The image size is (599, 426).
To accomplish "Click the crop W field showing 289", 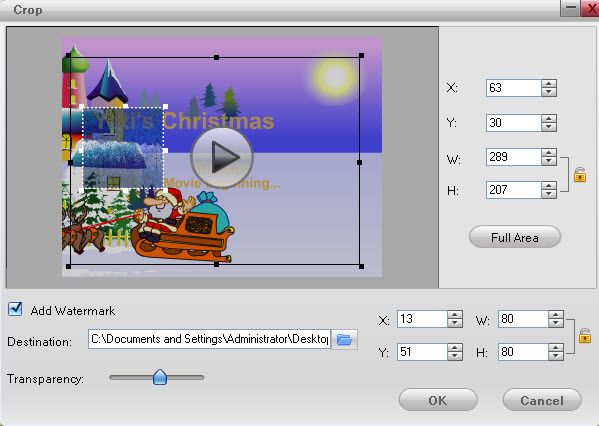I will (x=514, y=157).
